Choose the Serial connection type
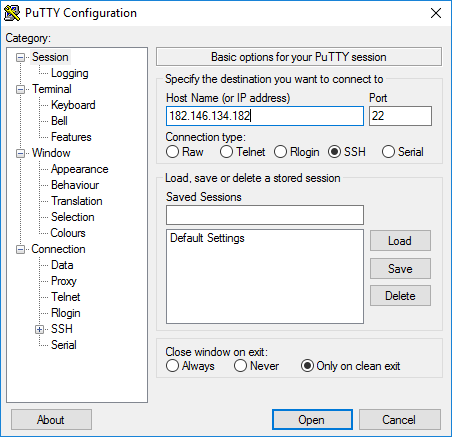This screenshot has width=452, height=437. point(388,152)
